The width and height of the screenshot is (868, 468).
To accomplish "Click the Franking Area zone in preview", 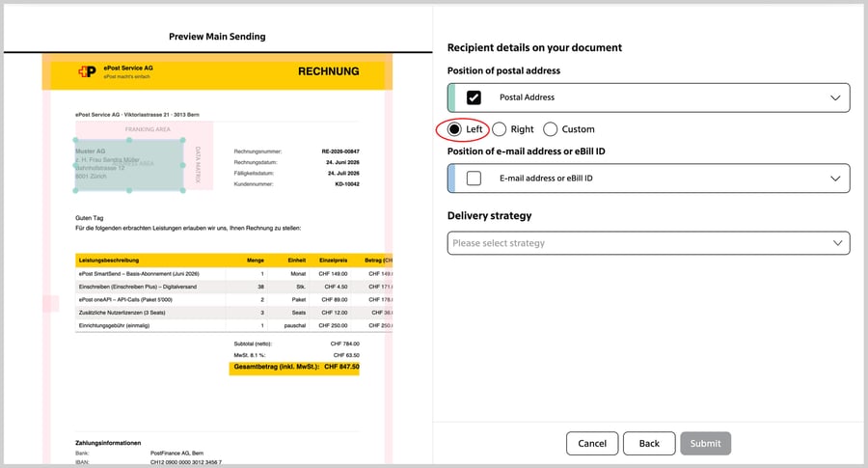I will point(145,129).
